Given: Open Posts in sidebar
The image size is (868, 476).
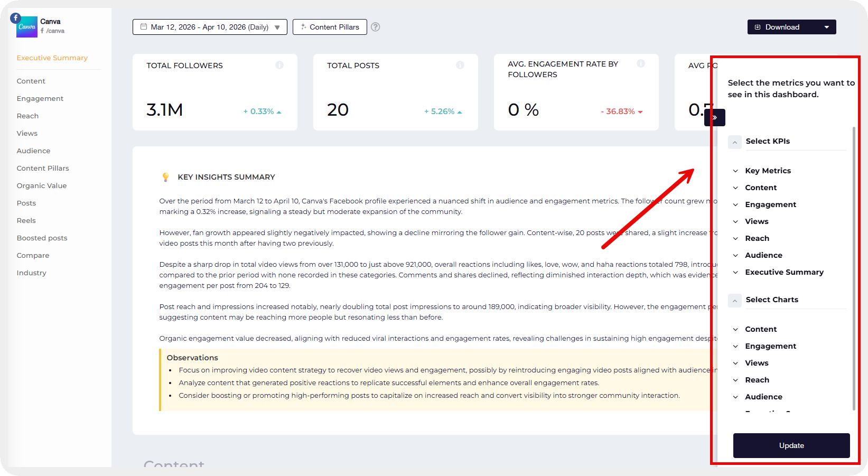Looking at the screenshot, I should [x=26, y=203].
